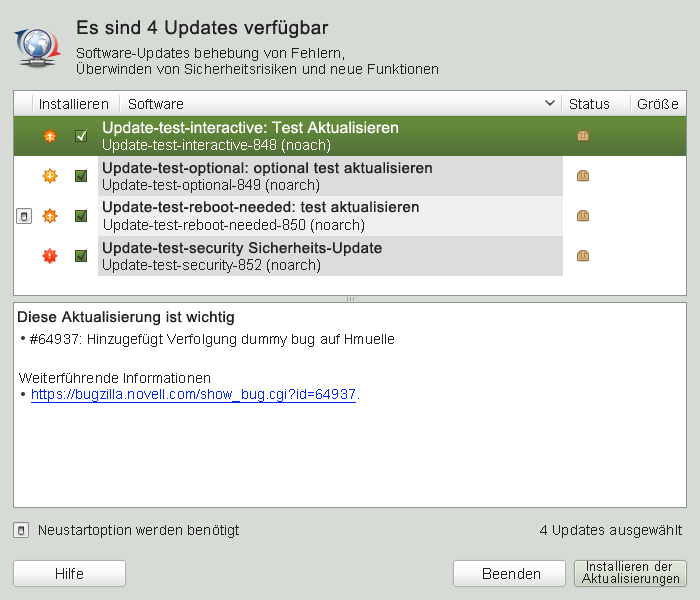Click severity star icon for Update-test-interactive
The height and width of the screenshot is (600, 700).
[50, 136]
